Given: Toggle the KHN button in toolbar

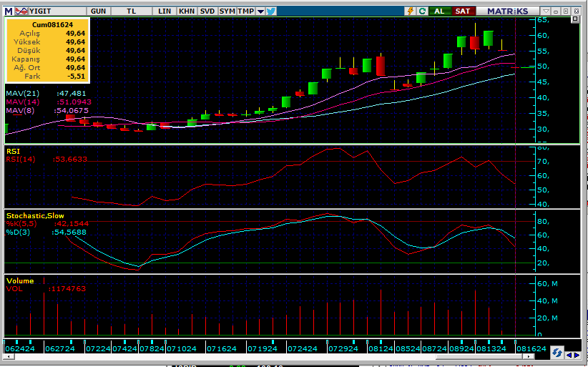Looking at the screenshot, I should tap(186, 11).
